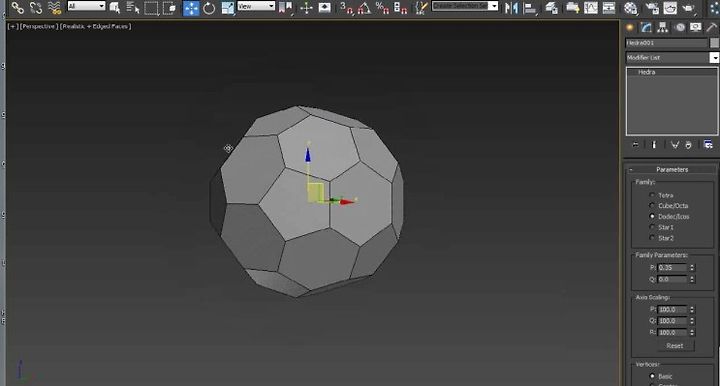The height and width of the screenshot is (386, 720).
Task: Open the Graphite Modeling Tools ribbon toggle
Action: [572, 8]
